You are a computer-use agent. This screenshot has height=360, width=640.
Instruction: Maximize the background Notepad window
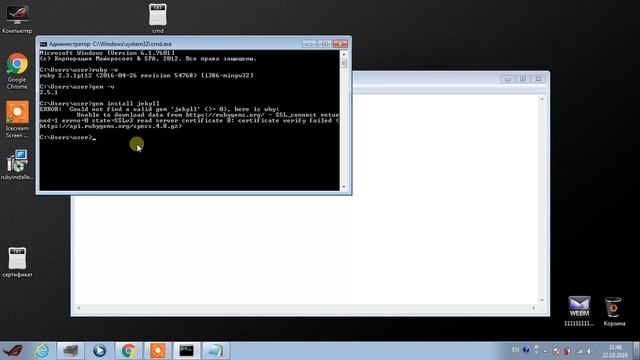tap(523, 79)
